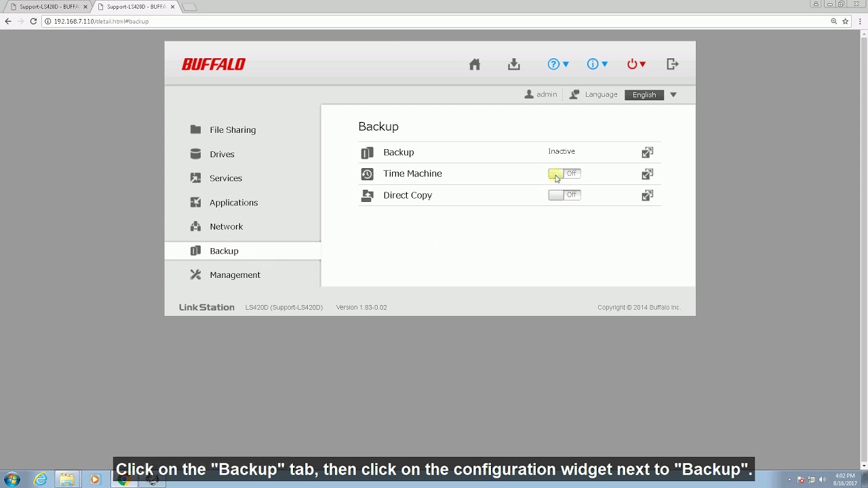868x488 pixels.
Task: Click the LinkStation footer logo
Action: (x=207, y=307)
